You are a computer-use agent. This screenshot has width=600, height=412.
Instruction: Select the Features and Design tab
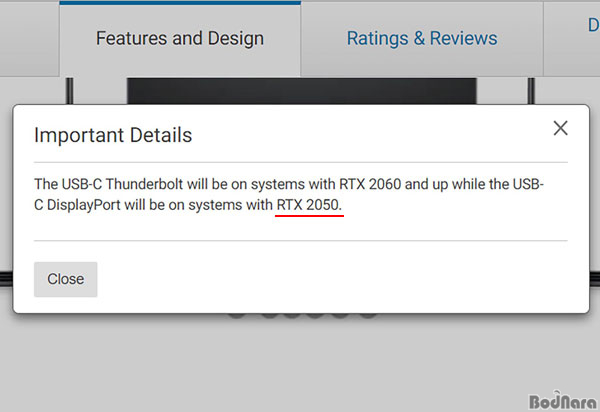pyautogui.click(x=180, y=38)
